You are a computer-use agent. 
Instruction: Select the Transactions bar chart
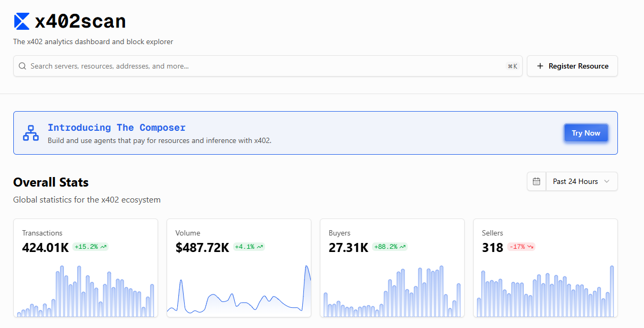coord(85,291)
